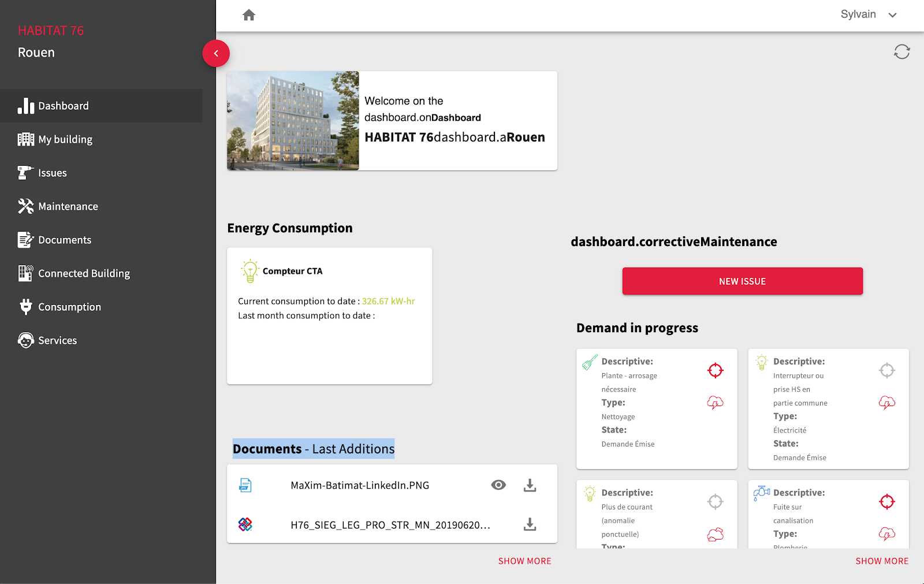The height and width of the screenshot is (584, 924).
Task: Click the Dashboard bar chart icon
Action: click(x=26, y=106)
